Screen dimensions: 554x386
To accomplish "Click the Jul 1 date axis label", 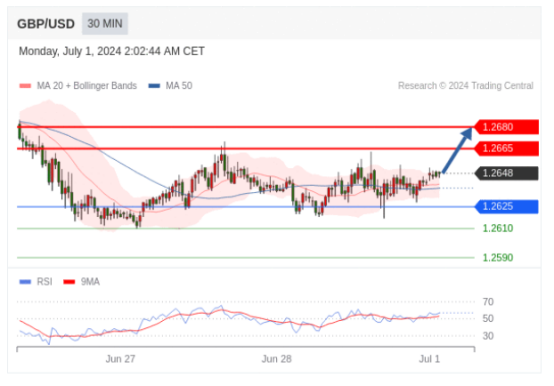I will pyautogui.click(x=429, y=359).
